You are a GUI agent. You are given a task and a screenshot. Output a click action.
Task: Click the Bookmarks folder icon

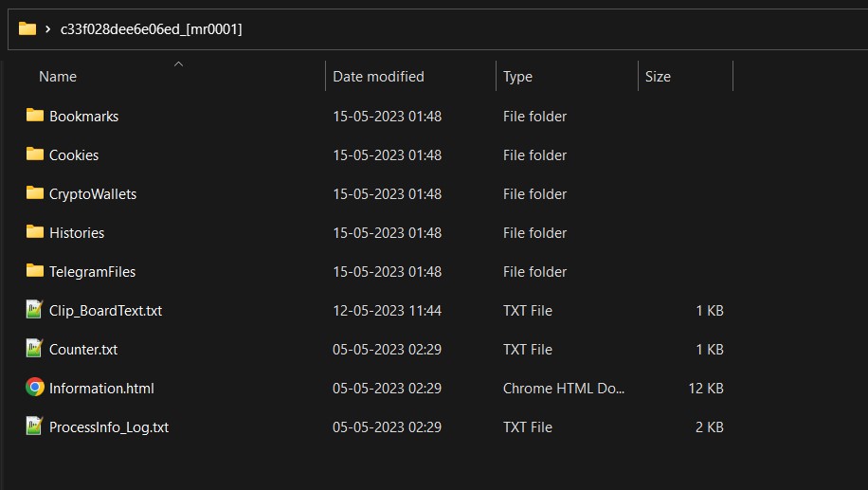tap(35, 116)
